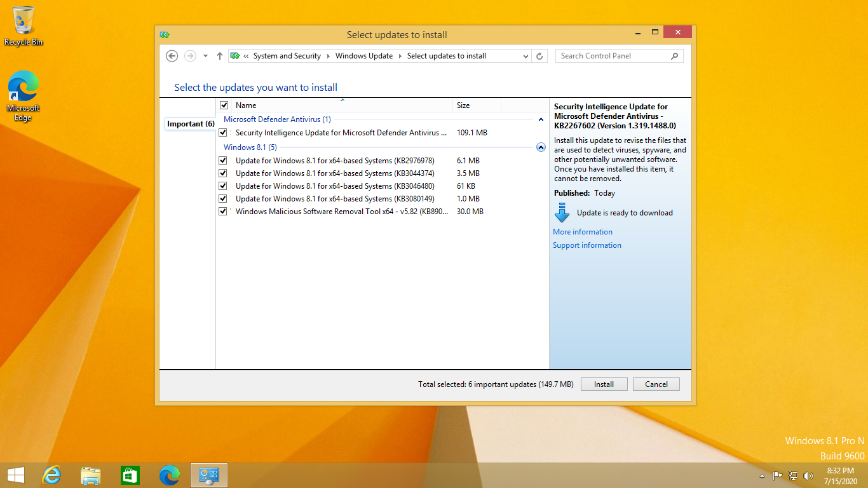Open the More information link
Screen dimensions: 868x488
pyautogui.click(x=583, y=232)
